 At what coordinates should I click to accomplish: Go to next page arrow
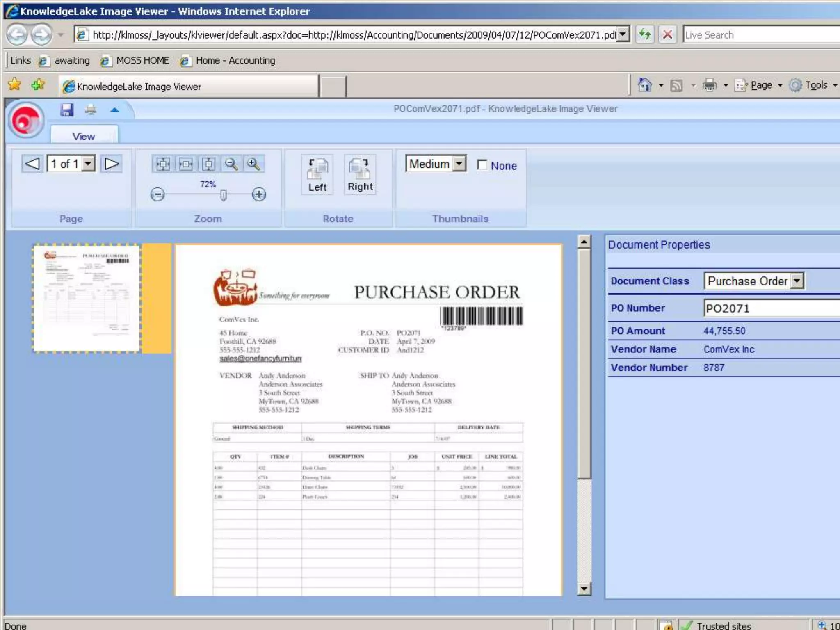pos(112,164)
